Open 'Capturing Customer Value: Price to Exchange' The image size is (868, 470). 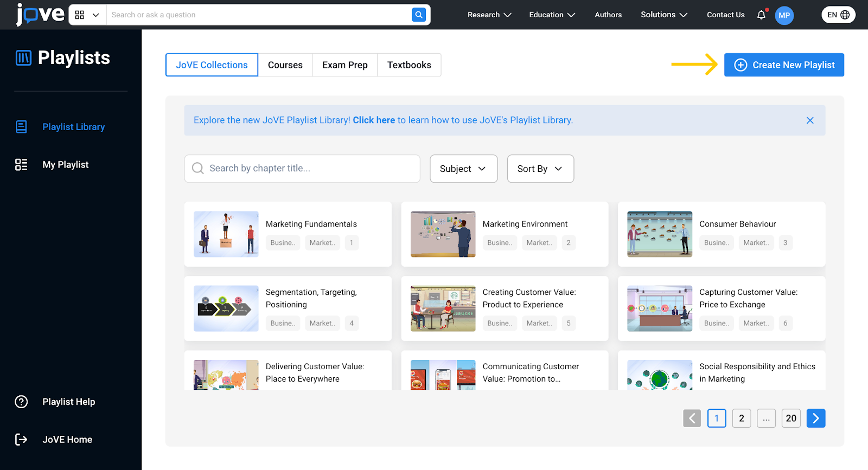[748, 299]
